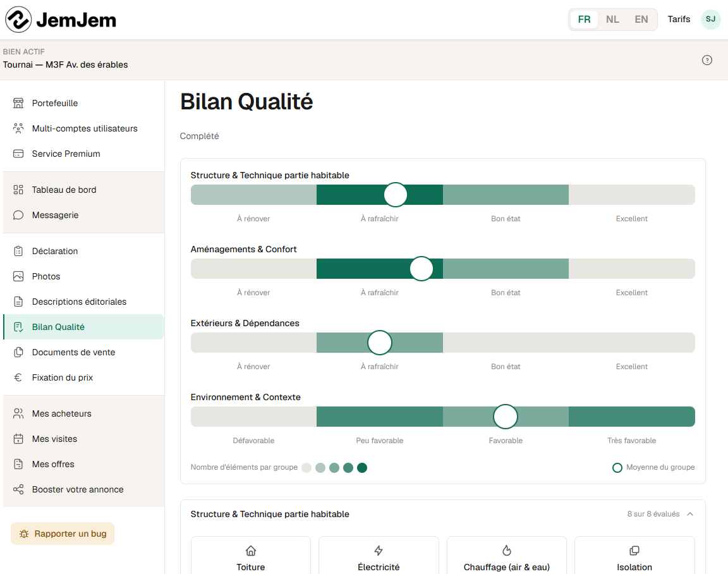This screenshot has width=728, height=574.
Task: Click the Service Premium card icon
Action: click(18, 154)
